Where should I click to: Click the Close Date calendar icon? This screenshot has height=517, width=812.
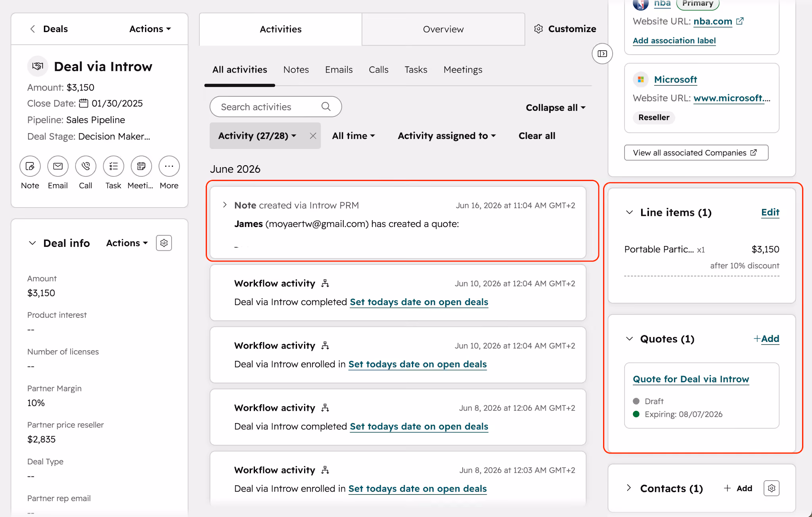(84, 103)
